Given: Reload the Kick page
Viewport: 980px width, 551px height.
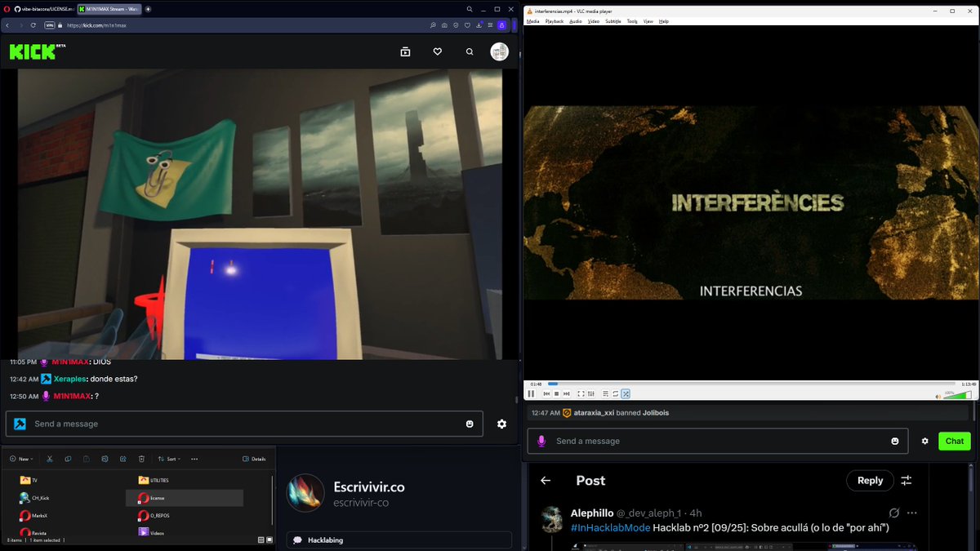Looking at the screenshot, I should [x=33, y=25].
